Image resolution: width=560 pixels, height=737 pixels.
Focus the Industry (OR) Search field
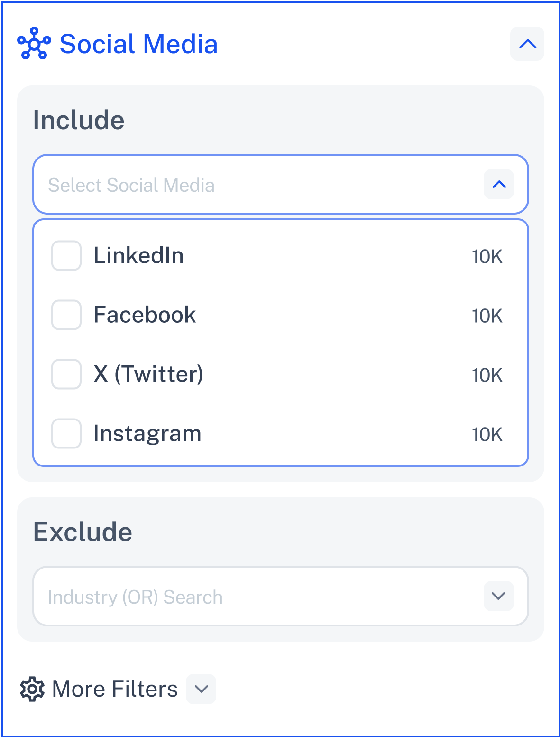(281, 596)
